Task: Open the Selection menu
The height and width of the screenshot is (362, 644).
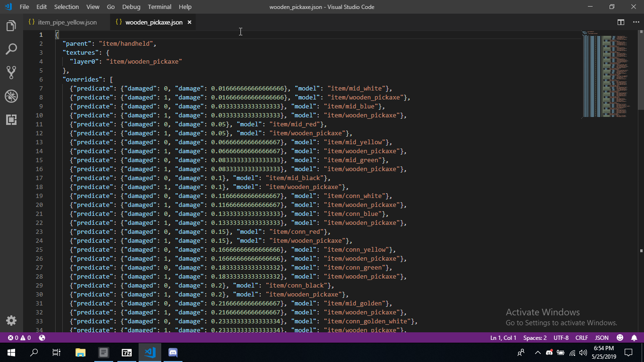Action: point(66,7)
